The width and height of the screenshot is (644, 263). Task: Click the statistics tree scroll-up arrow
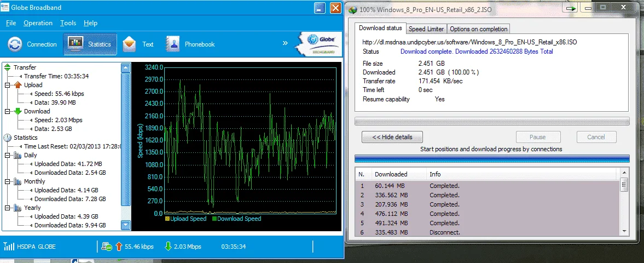click(126, 68)
